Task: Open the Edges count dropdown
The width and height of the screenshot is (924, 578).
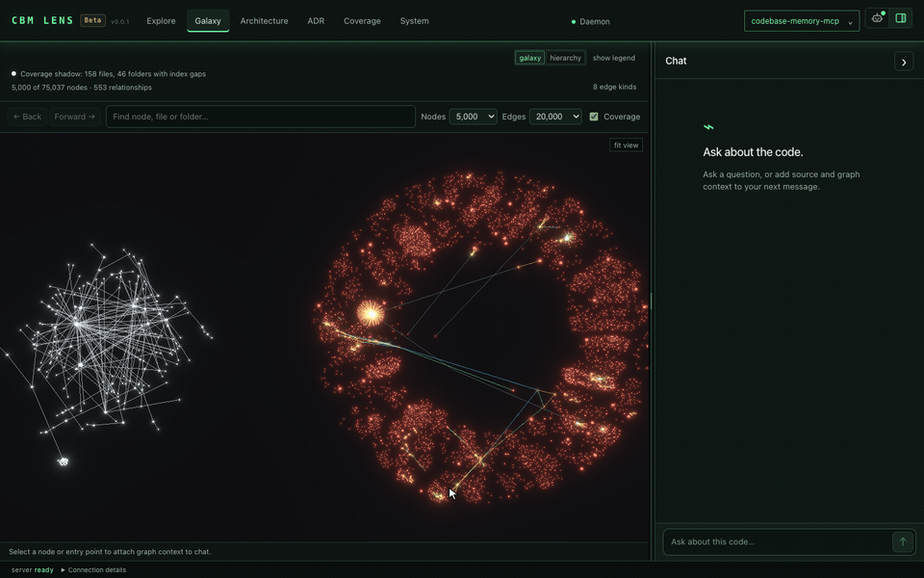Action: 555,117
